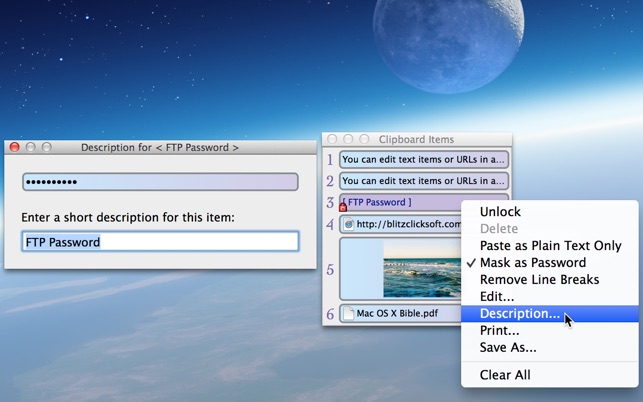Image resolution: width=643 pixels, height=402 pixels.
Task: Click the short description text field
Action: pyautogui.click(x=160, y=241)
